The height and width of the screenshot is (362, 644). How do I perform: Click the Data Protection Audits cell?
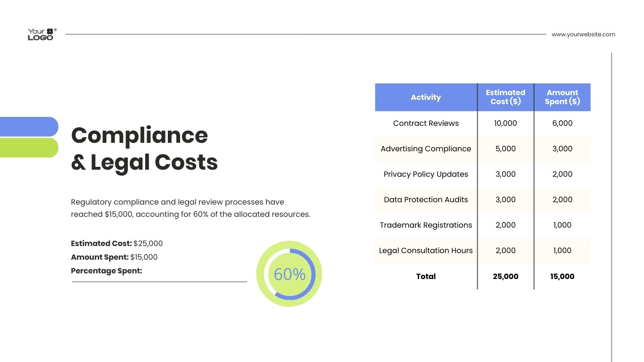(425, 199)
